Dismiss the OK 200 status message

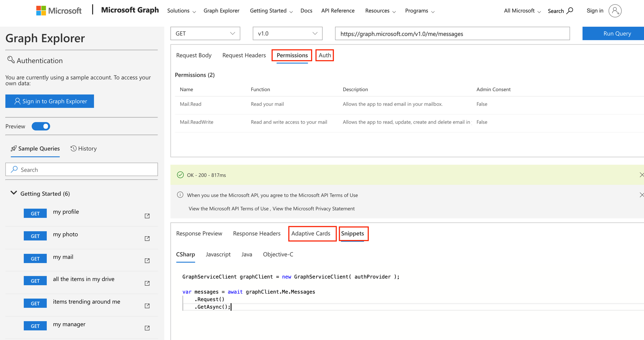click(x=641, y=175)
